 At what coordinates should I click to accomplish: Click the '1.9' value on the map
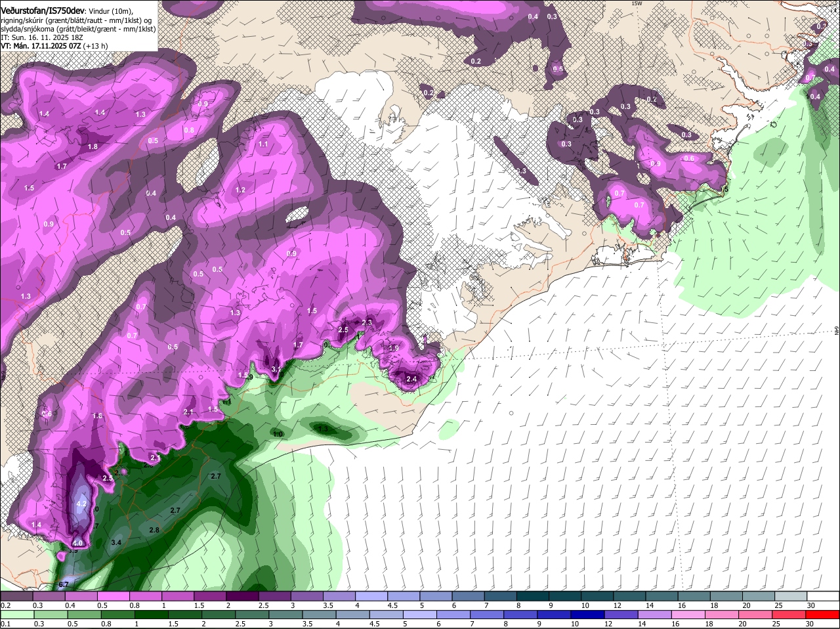click(x=394, y=348)
